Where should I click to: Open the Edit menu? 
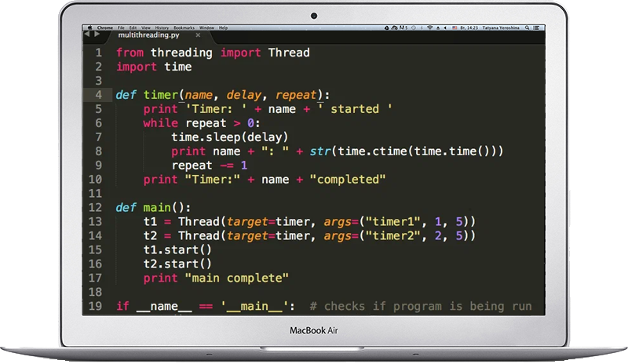tap(133, 27)
